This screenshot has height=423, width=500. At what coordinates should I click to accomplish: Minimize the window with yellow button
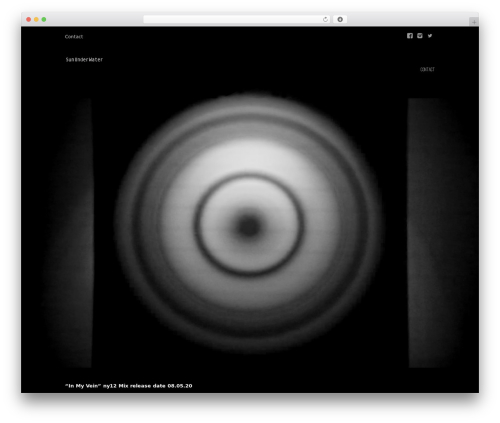click(36, 19)
